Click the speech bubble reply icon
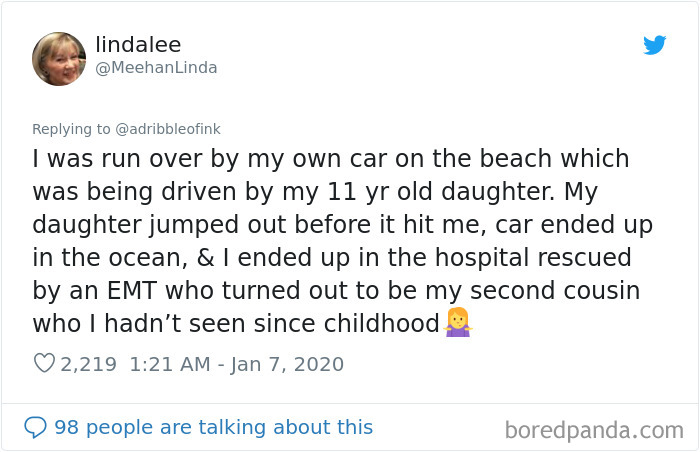 pyautogui.click(x=35, y=427)
